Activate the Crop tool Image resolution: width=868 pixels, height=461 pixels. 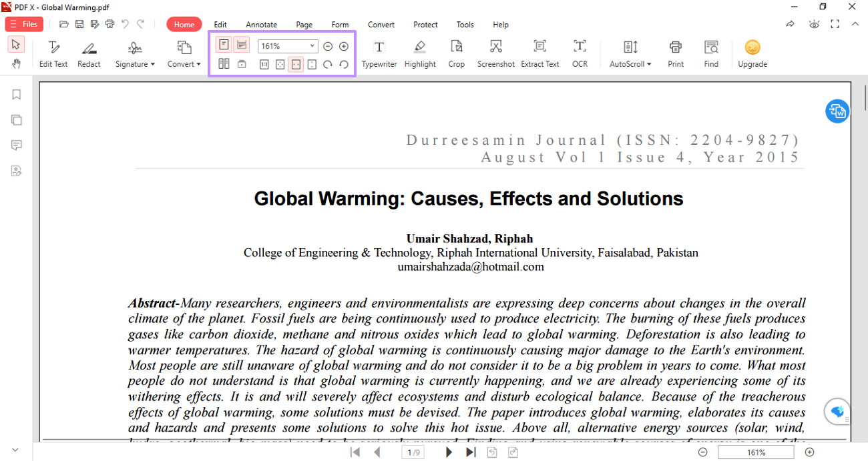tap(456, 53)
